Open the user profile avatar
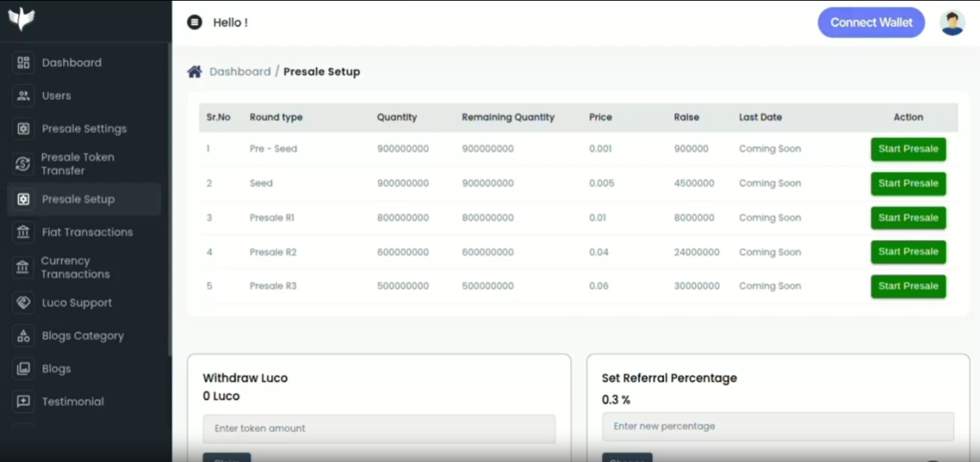 click(952, 23)
